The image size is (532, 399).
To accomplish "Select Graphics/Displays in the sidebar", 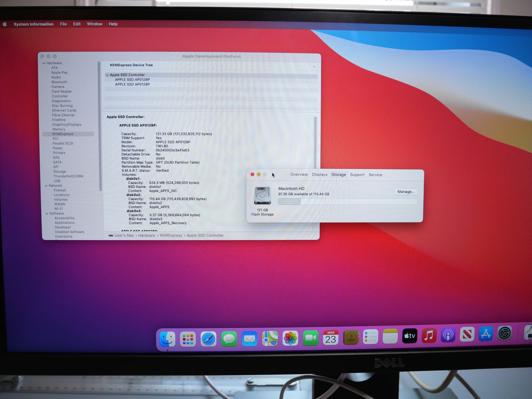I will click(x=67, y=125).
